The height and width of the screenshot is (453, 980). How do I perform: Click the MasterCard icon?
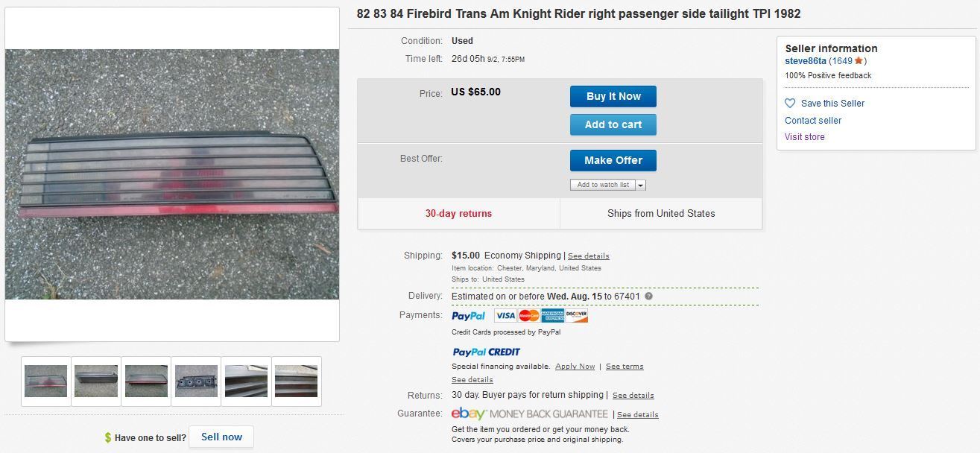click(x=529, y=316)
